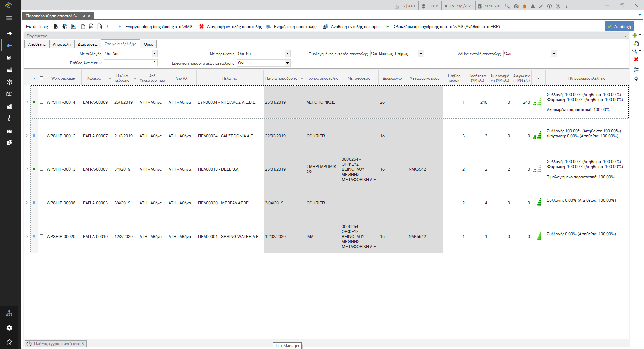Click the Αποδοχή button

coord(619,27)
